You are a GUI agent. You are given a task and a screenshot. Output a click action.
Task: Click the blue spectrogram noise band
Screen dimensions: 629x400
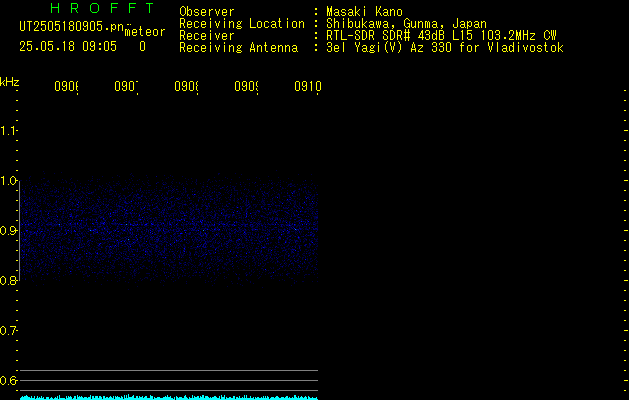[x=168, y=229]
